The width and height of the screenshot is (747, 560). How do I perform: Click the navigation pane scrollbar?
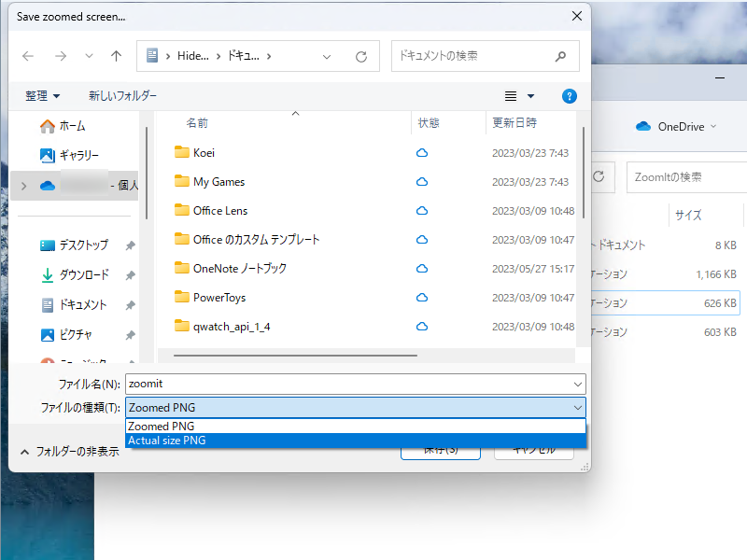(147, 173)
